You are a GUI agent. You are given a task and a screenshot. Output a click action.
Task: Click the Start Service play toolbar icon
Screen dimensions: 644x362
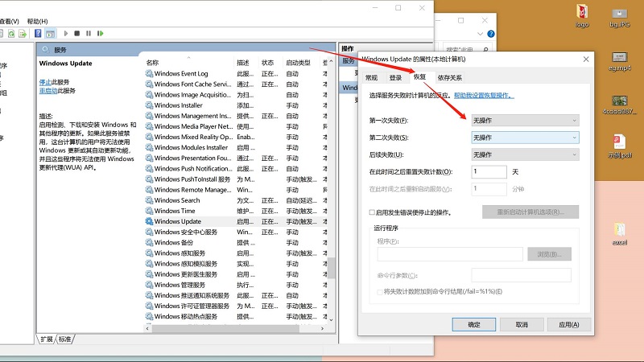click(x=66, y=33)
